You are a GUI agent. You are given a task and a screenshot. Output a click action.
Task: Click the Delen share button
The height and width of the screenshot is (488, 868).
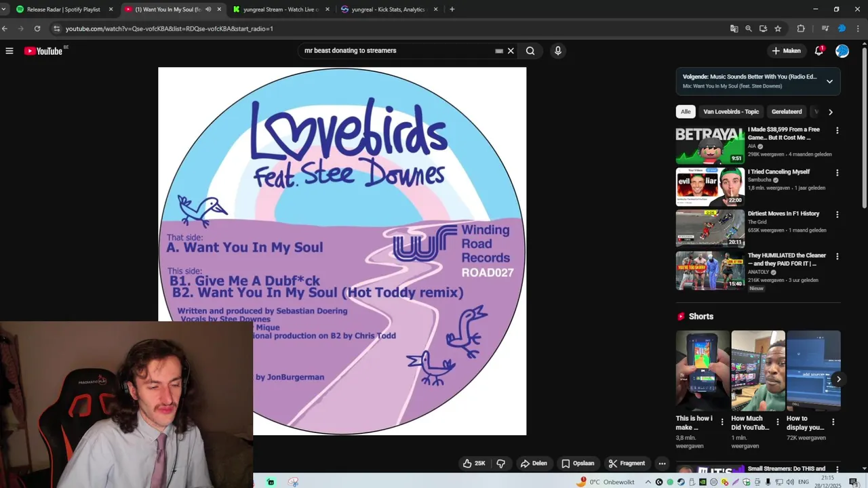tap(534, 464)
